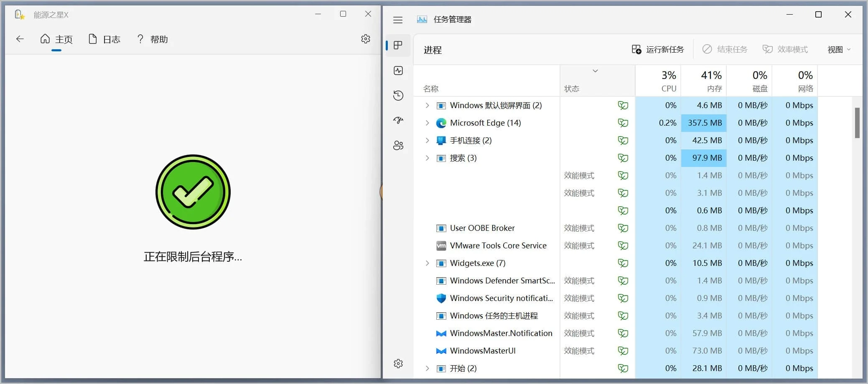The image size is (868, 384).
Task: Open 能源之星X settings gear icon
Action: click(366, 39)
